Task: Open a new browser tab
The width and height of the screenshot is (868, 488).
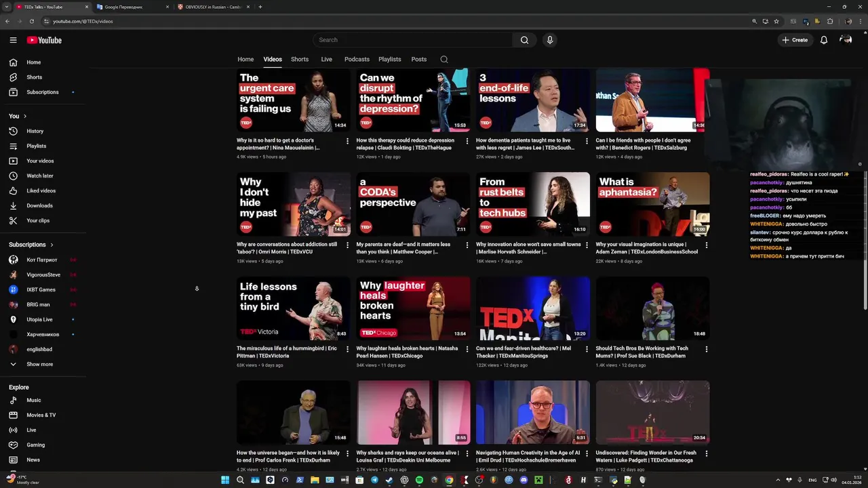Action: [x=260, y=7]
